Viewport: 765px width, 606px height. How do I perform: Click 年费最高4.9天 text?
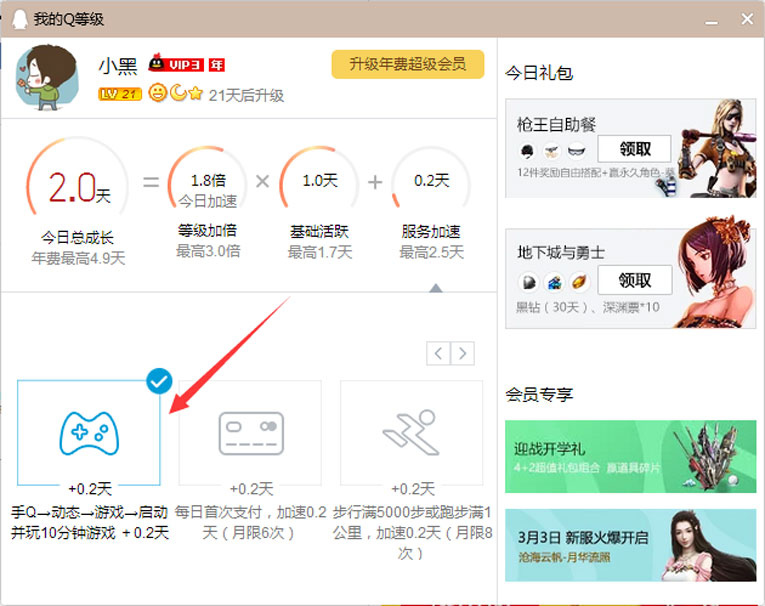[79, 258]
